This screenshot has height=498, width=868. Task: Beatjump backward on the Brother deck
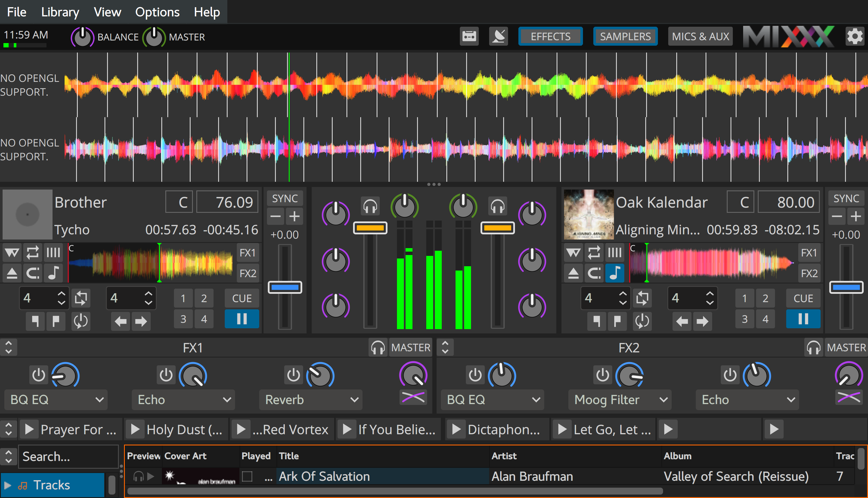point(120,321)
